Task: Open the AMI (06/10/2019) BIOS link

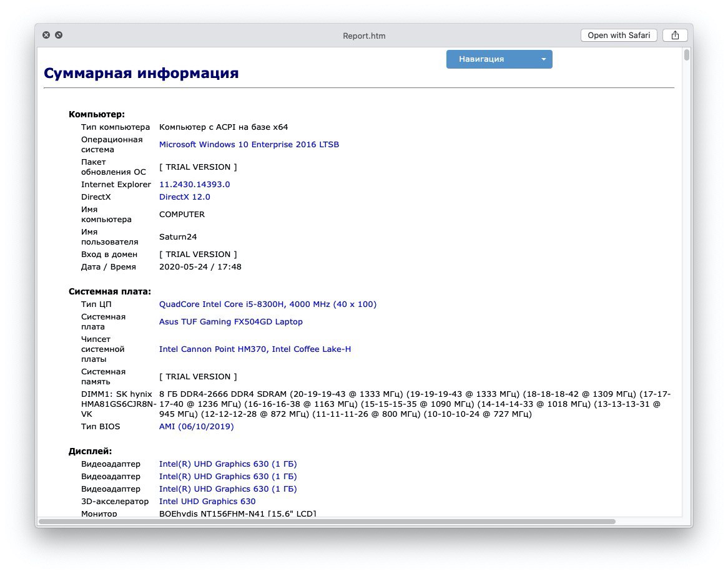Action: 197,426
